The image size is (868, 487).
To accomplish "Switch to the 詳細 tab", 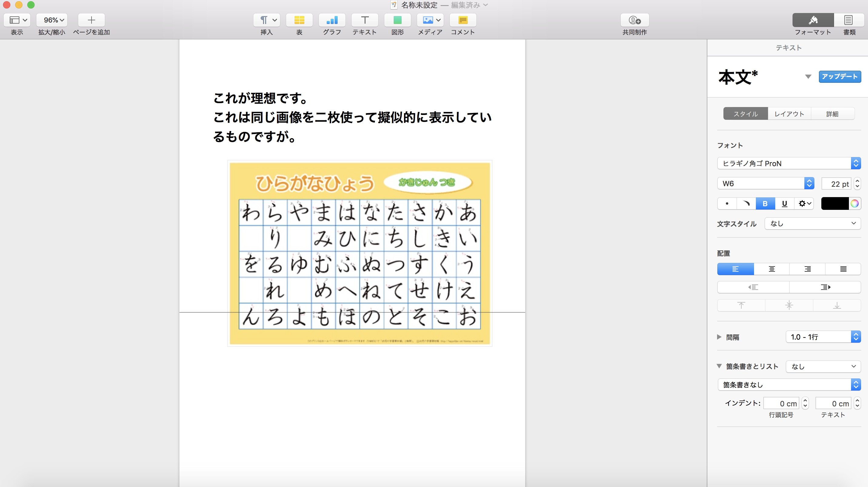I will (x=832, y=114).
